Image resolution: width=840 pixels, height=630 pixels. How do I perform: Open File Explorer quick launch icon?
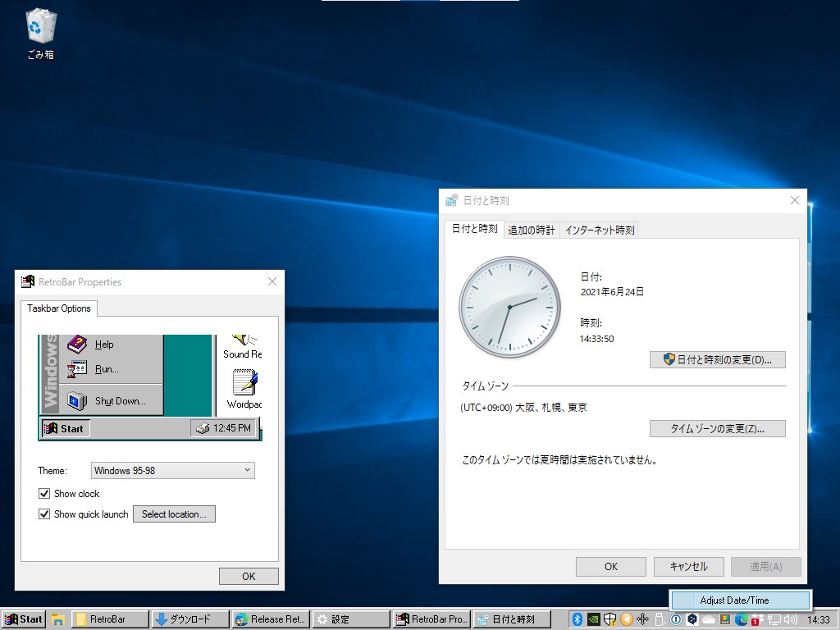[58, 620]
